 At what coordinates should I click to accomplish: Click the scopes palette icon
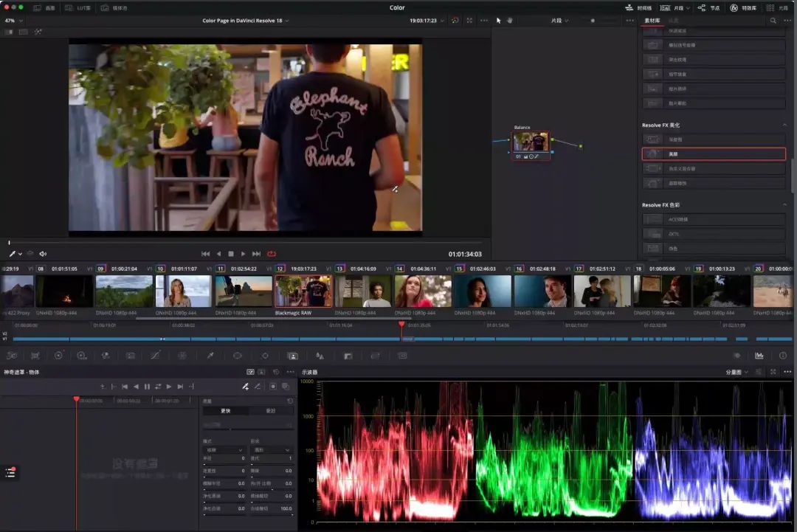pyautogui.click(x=759, y=356)
